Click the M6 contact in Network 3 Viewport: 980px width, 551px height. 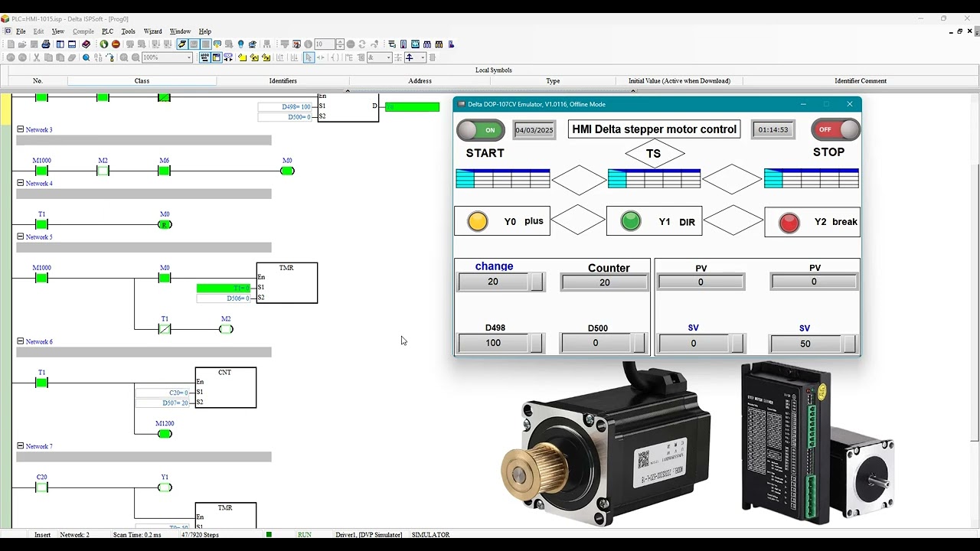click(164, 171)
